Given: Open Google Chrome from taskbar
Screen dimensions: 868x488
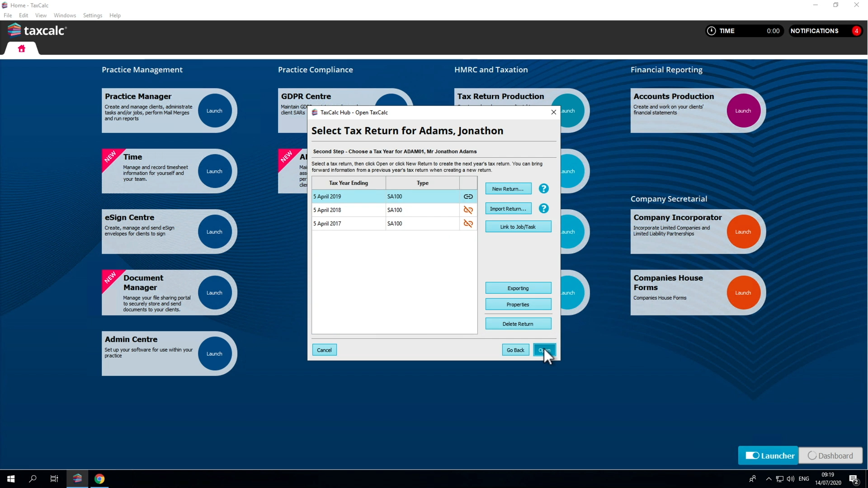Looking at the screenshot, I should (99, 479).
